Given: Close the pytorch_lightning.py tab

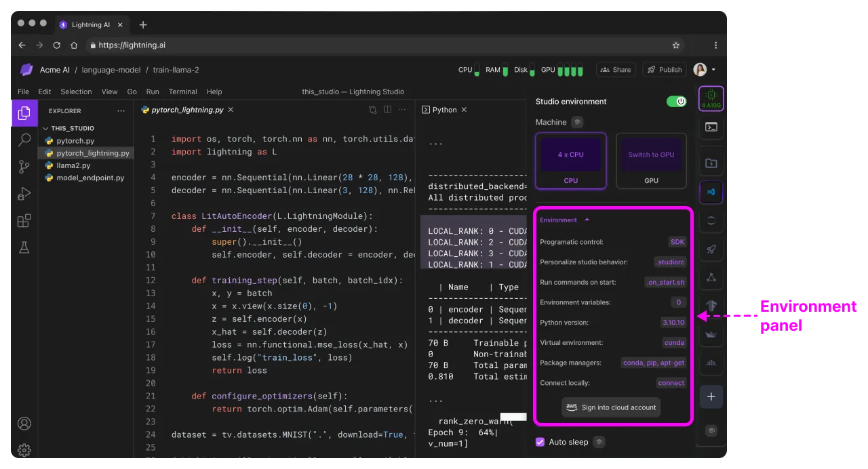Looking at the screenshot, I should tap(231, 110).
